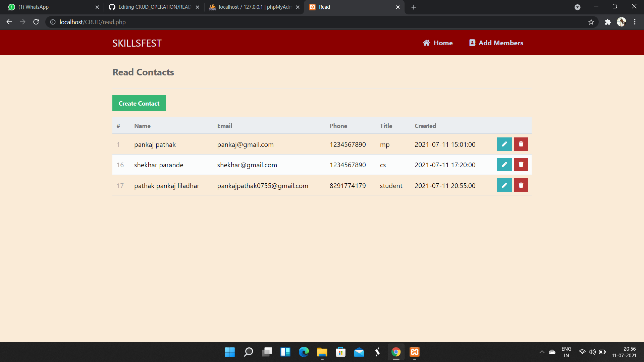The height and width of the screenshot is (362, 644).
Task: Show hidden system tray icons chevron
Action: [542, 352]
